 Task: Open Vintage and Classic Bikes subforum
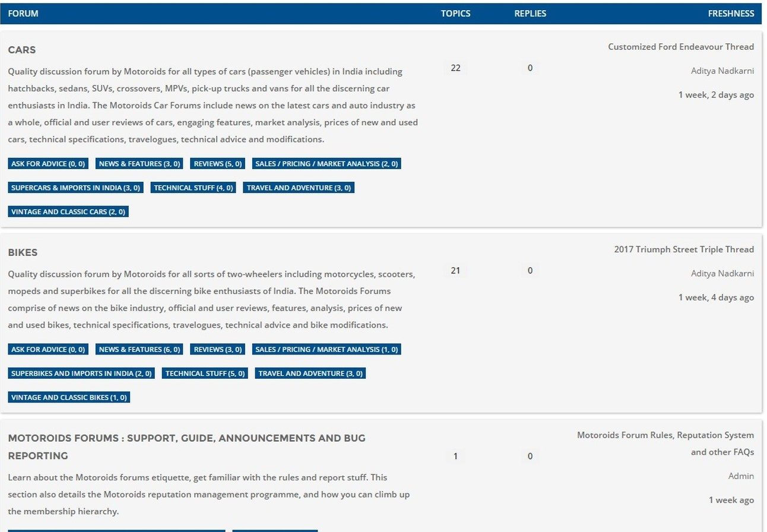tap(69, 397)
